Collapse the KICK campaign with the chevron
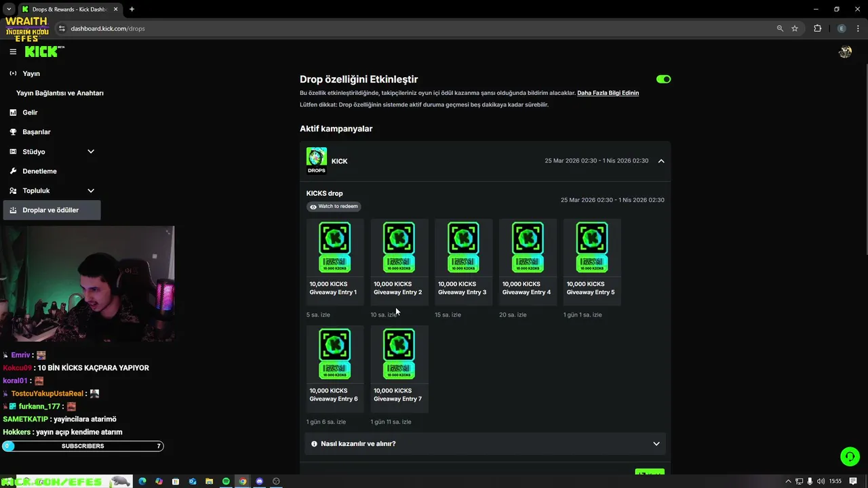This screenshot has width=868, height=488. pyautogui.click(x=661, y=161)
